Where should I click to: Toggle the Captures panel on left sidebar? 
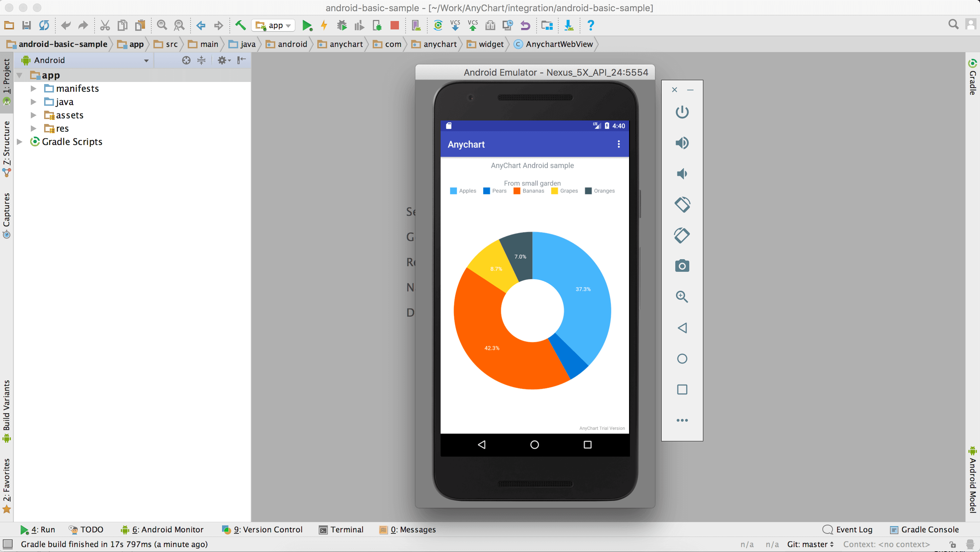coord(9,216)
